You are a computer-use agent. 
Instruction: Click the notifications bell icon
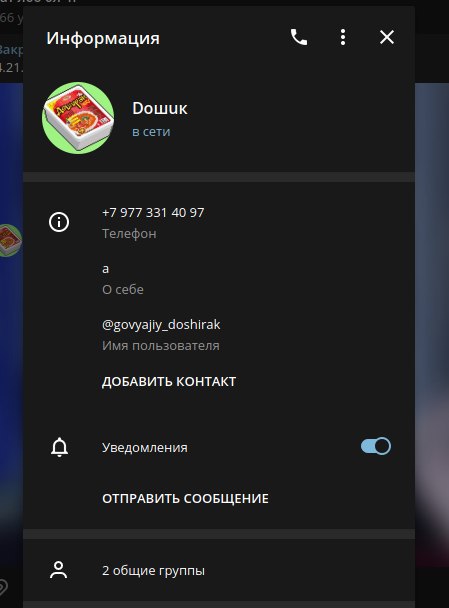coord(59,447)
